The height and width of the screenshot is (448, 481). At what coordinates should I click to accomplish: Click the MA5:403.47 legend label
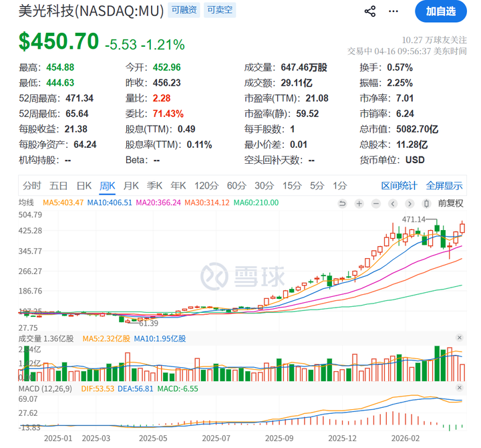(63, 203)
